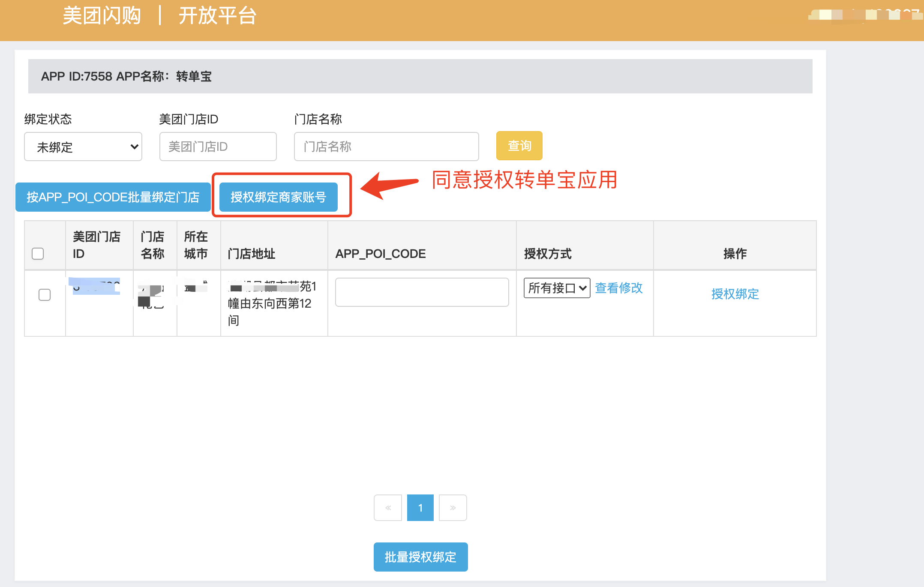Click 按APP_POI_CODE批量绑定门店 button
The image size is (924, 587).
[x=113, y=197]
